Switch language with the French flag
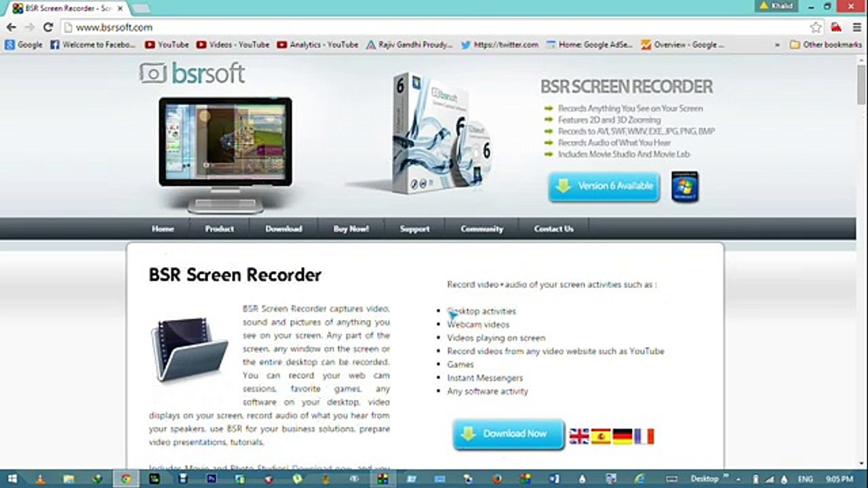868x488 pixels. (x=644, y=436)
